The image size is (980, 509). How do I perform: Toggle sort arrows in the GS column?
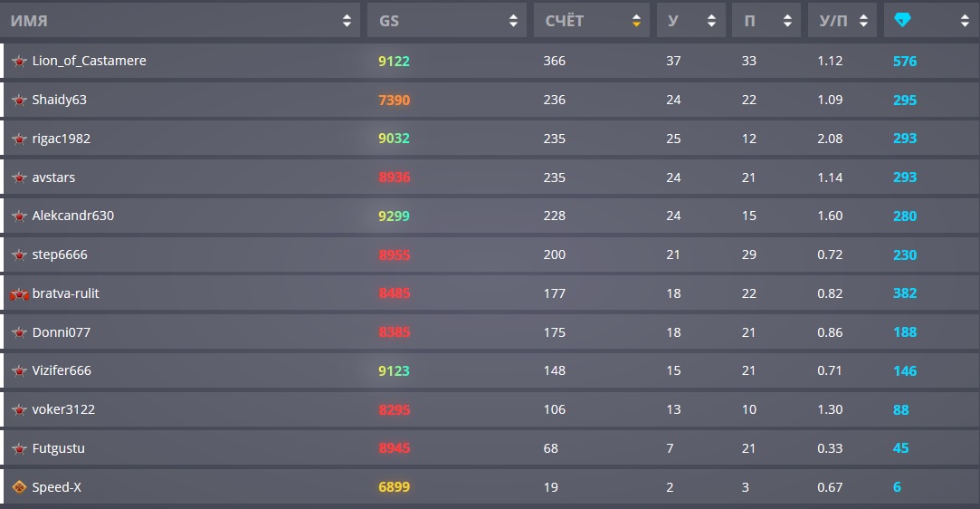coord(513,21)
